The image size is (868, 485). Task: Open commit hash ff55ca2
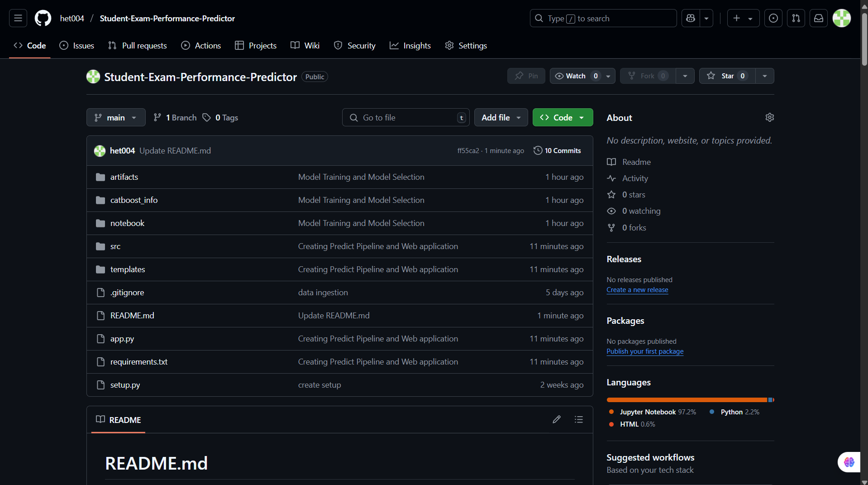pos(468,151)
